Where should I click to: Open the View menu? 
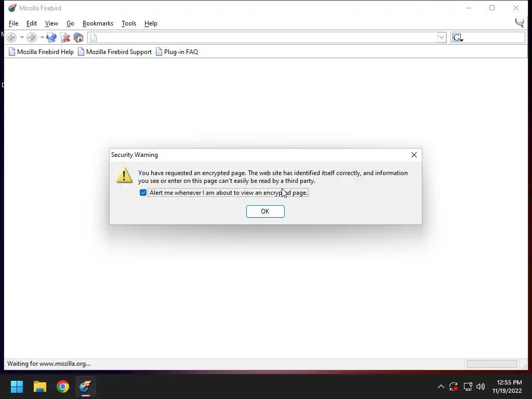[51, 23]
